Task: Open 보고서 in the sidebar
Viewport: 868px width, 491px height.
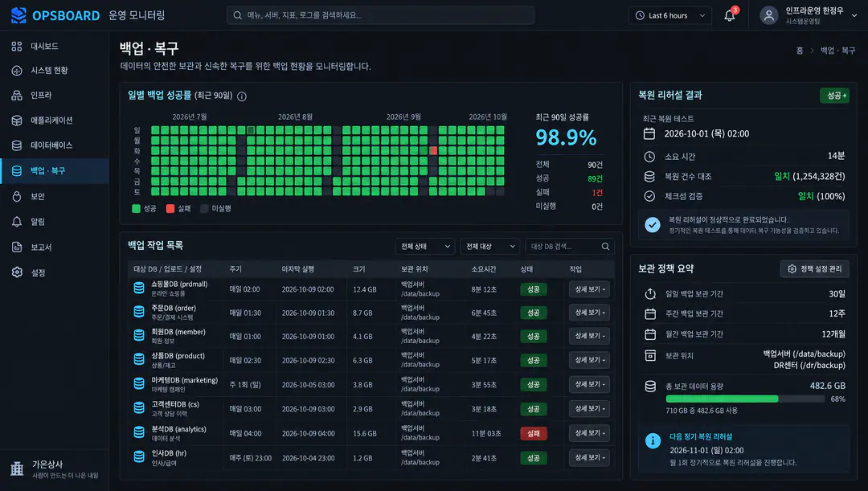Action: click(x=55, y=247)
